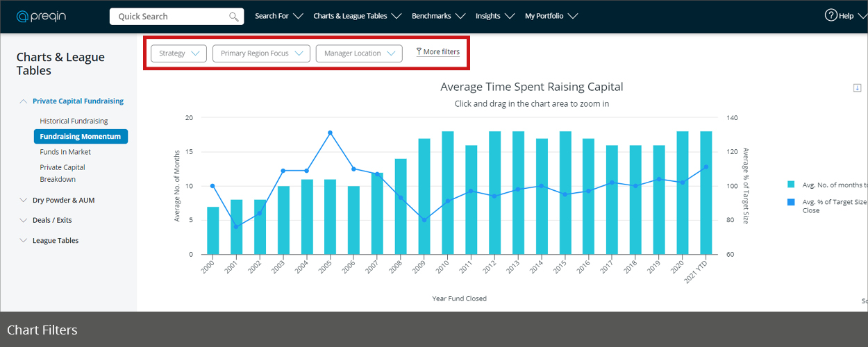868x347 pixels.
Task: Click the Quick Search magnifier icon
Action: pyautogui.click(x=234, y=17)
